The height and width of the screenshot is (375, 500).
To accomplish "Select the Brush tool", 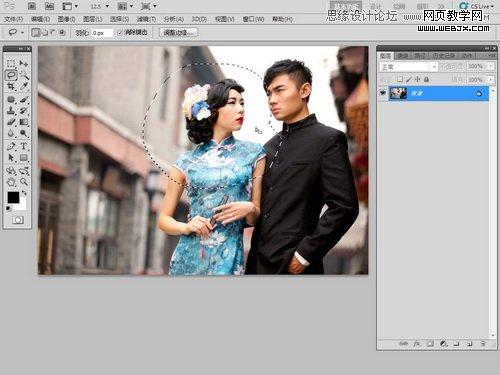I will (x=24, y=100).
